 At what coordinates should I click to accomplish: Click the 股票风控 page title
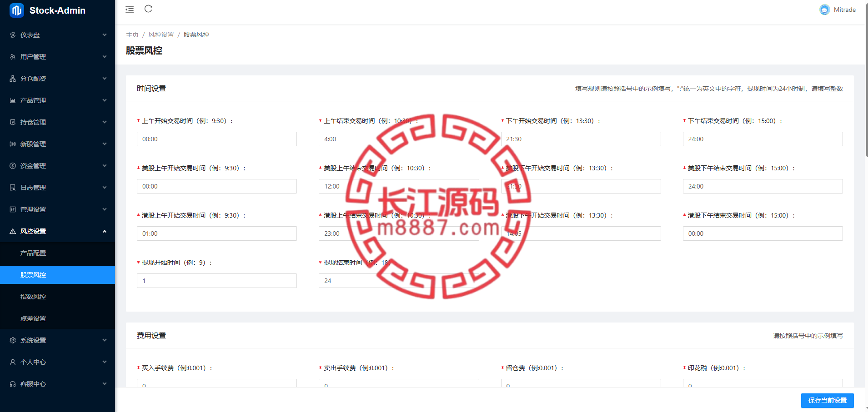tap(144, 50)
